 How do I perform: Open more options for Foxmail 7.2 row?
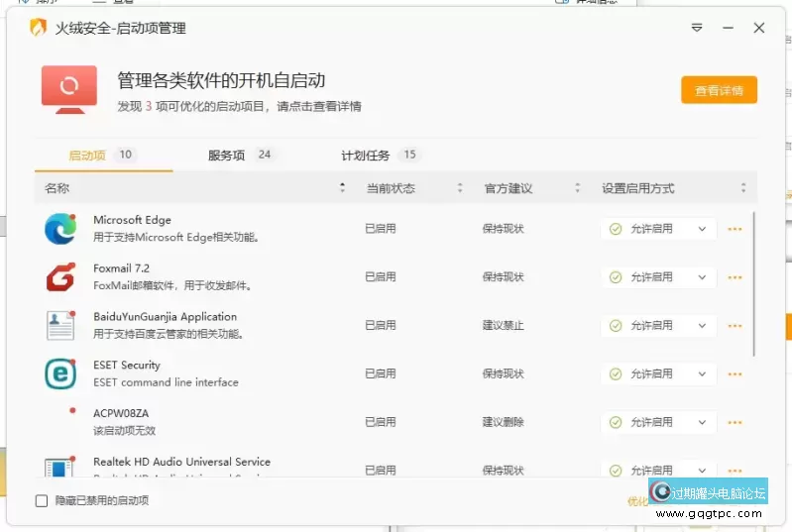[x=735, y=277]
